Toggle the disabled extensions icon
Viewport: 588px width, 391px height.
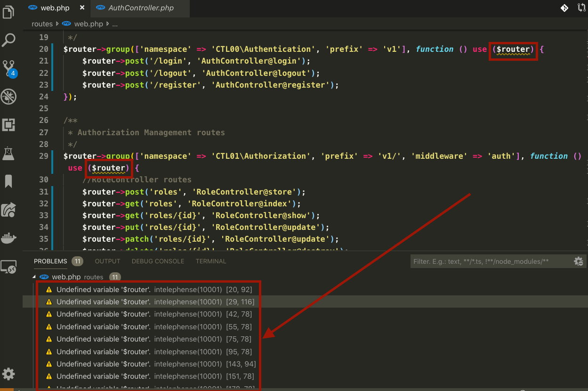(8, 96)
